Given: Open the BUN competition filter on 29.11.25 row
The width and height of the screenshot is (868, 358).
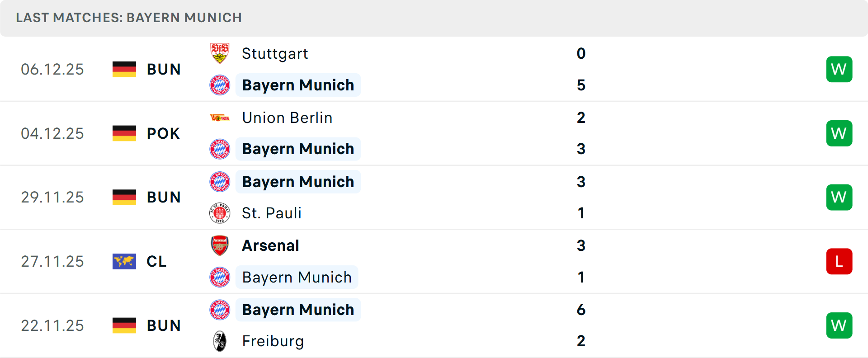Looking at the screenshot, I should 164,197.
